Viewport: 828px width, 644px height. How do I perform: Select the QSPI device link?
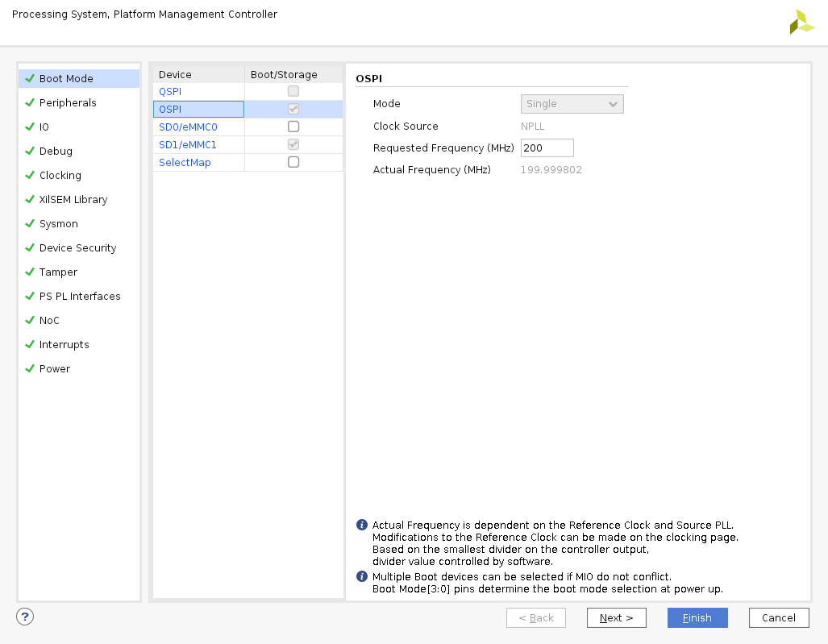pyautogui.click(x=170, y=92)
